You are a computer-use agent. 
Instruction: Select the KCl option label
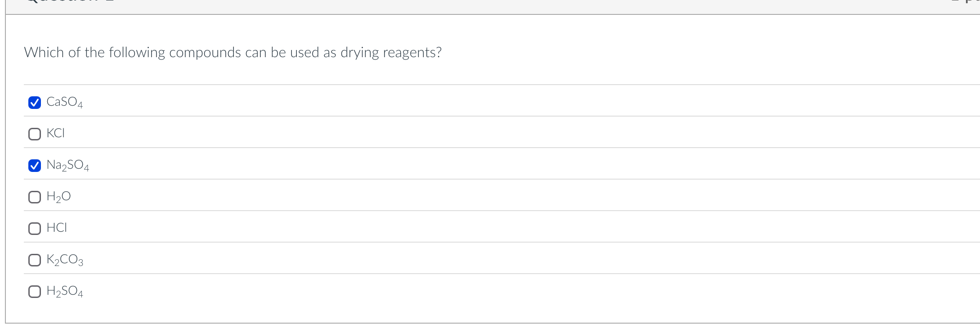[55, 133]
